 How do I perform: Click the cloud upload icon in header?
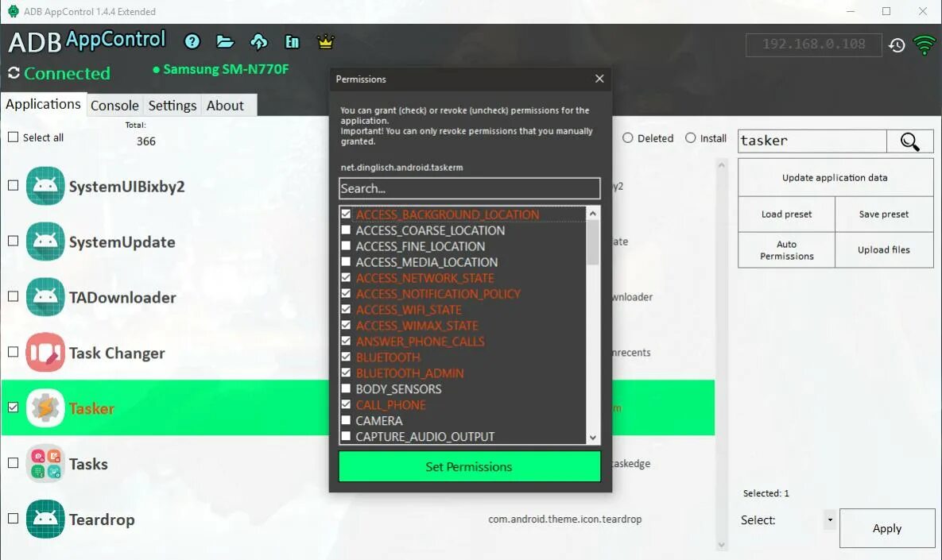click(259, 41)
